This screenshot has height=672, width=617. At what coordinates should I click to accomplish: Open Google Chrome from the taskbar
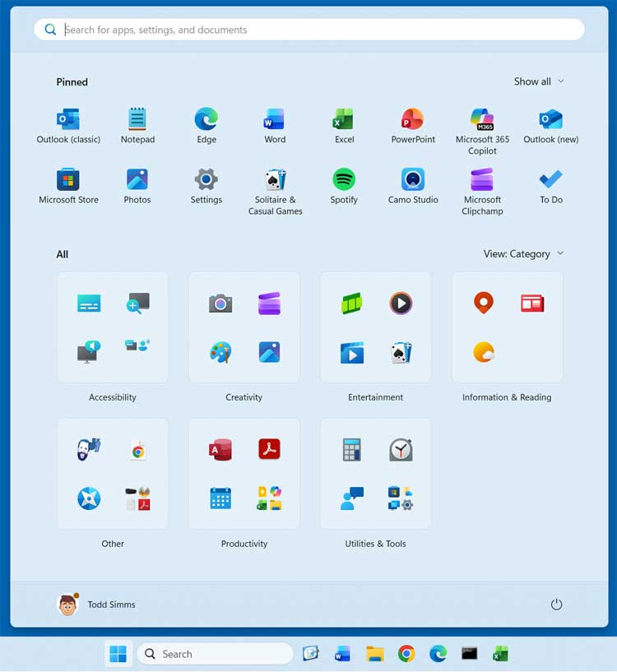click(x=406, y=654)
